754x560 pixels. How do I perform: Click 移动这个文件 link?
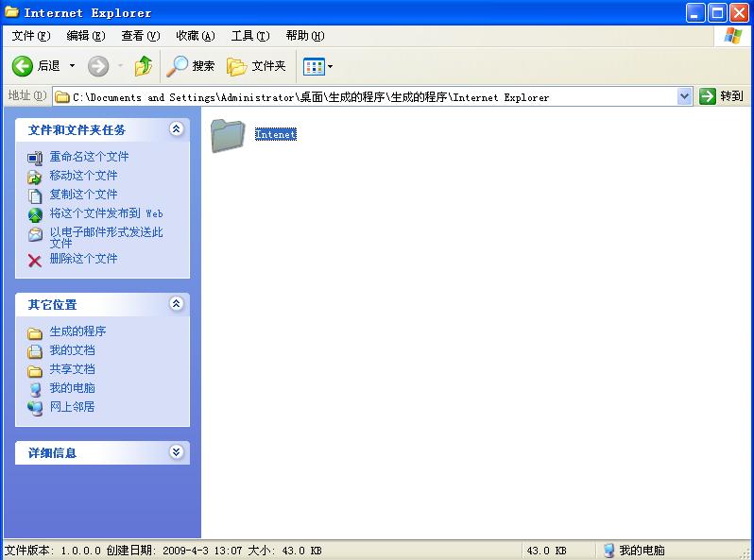point(84,175)
